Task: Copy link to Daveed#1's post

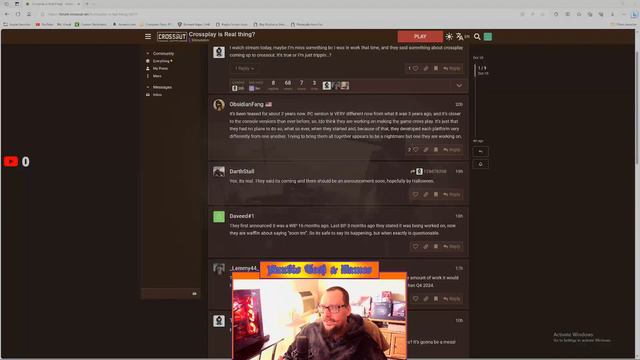Action: coord(426,247)
